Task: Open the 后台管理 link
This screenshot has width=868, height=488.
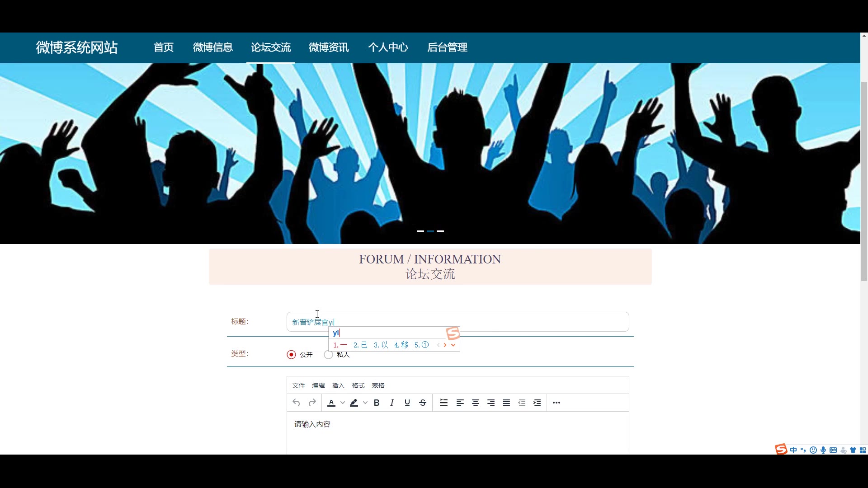Action: (x=447, y=47)
